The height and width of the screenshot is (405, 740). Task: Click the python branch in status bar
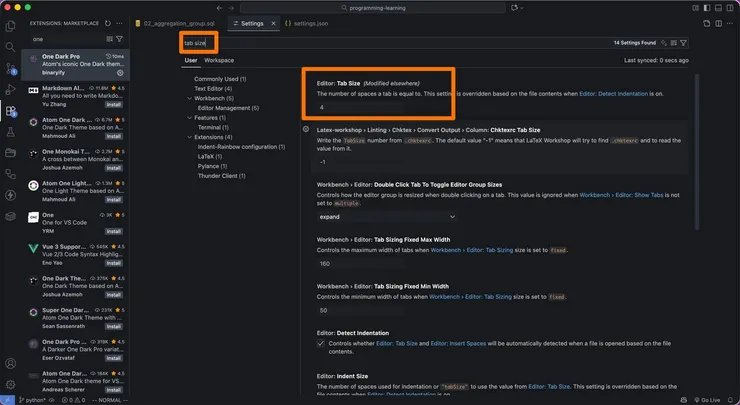pos(32,400)
